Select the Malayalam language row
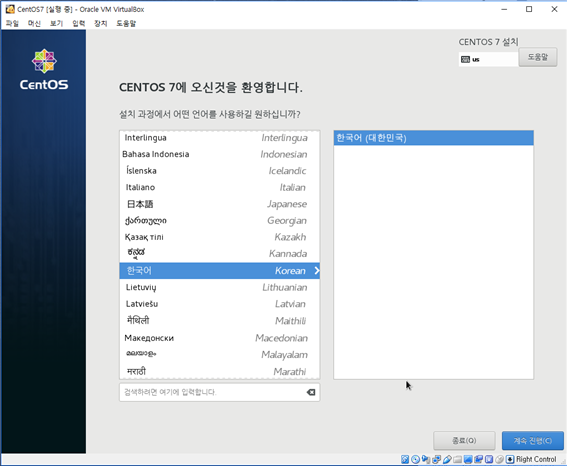Screen dimensions: 567x466 click(219, 355)
